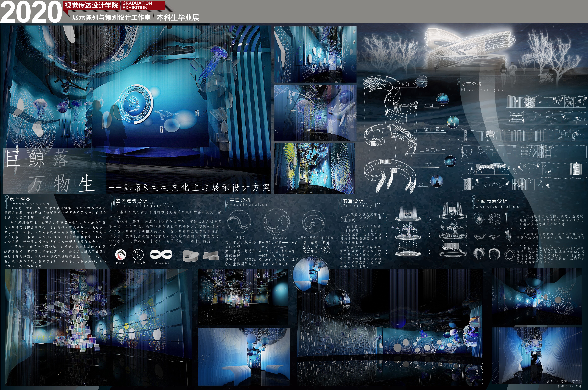The image size is (588, 390).
Task: Click the 本科生毕业展 header text
Action: pos(178,18)
